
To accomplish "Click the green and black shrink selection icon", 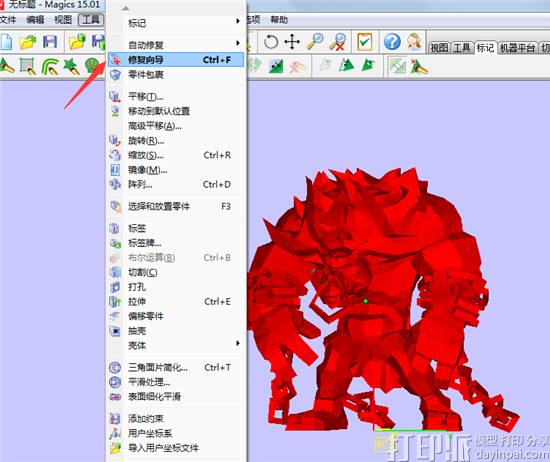I will click(x=276, y=66).
